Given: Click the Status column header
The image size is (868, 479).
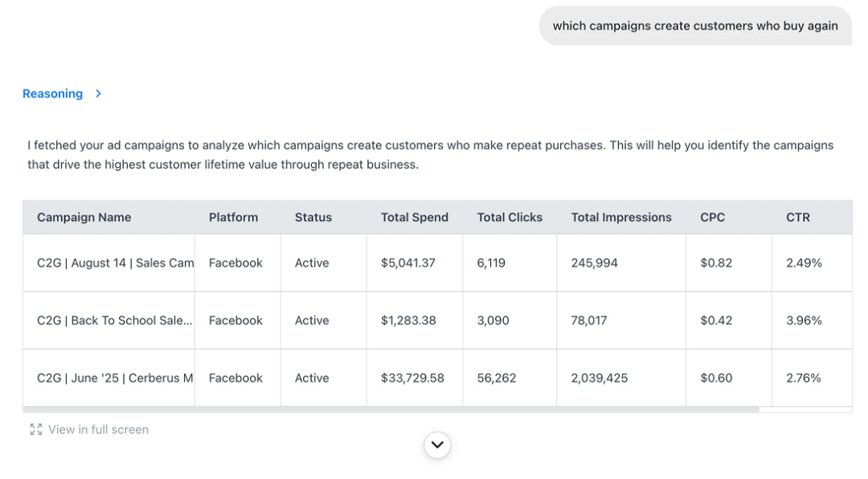Looking at the screenshot, I should [313, 217].
